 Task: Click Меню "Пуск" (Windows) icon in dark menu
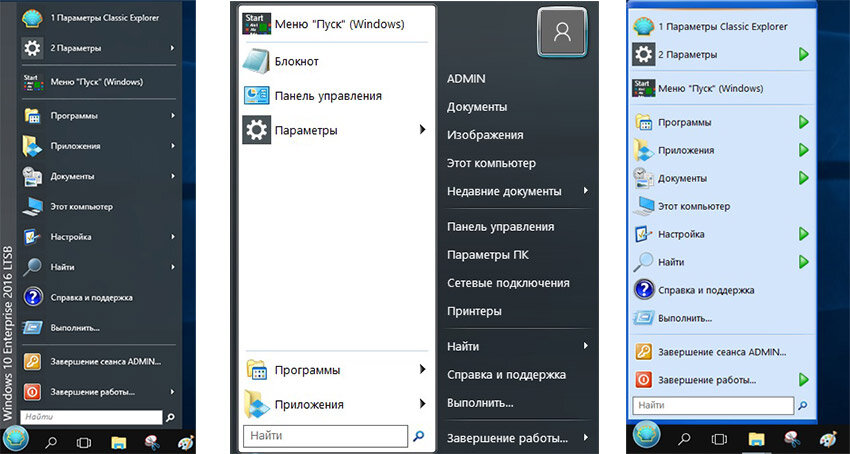click(33, 82)
